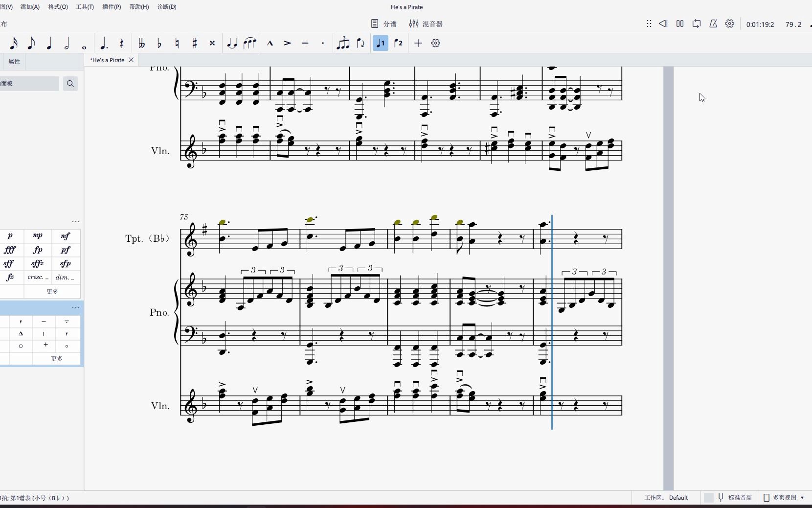The image size is (812, 508).
Task: Insert the plus (+) articulation symbol
Action: (45, 345)
